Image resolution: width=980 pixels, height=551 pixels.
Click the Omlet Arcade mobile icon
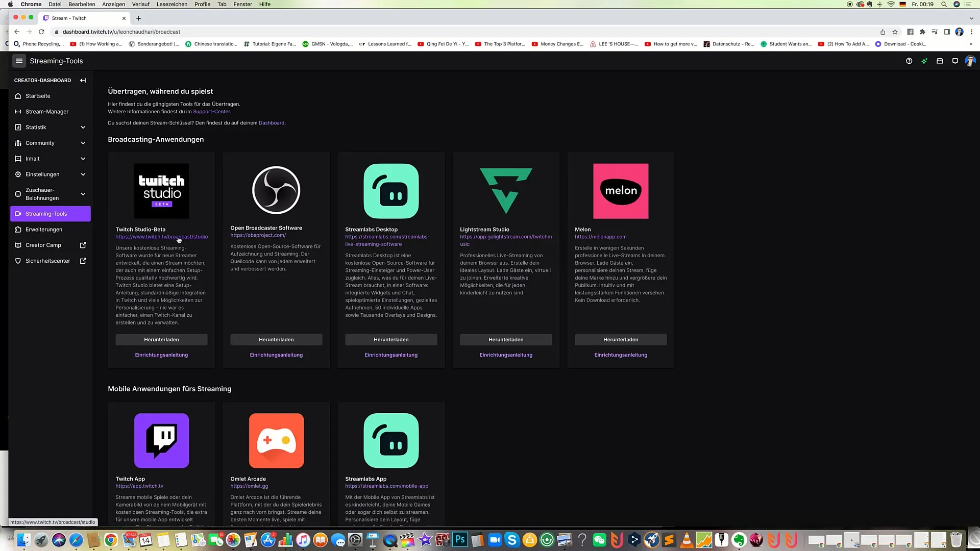point(276,441)
